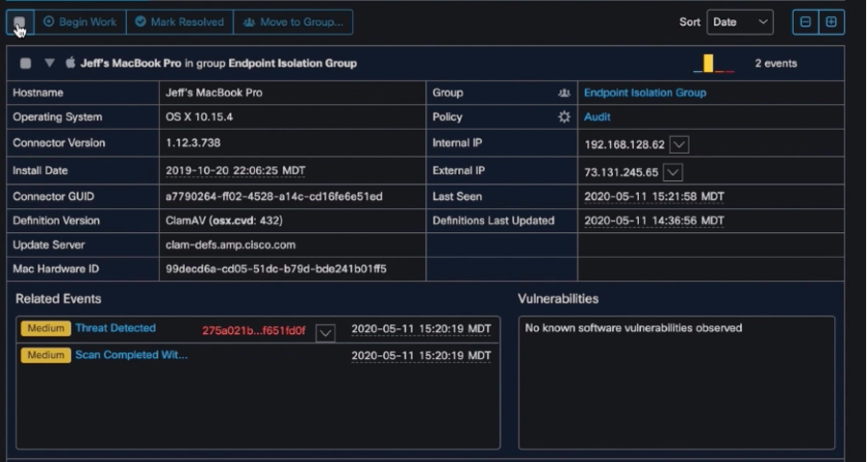Screen dimensions: 868x462
Task: Click Definitions Last Updated 14:36:56 timestamp
Action: (x=654, y=220)
